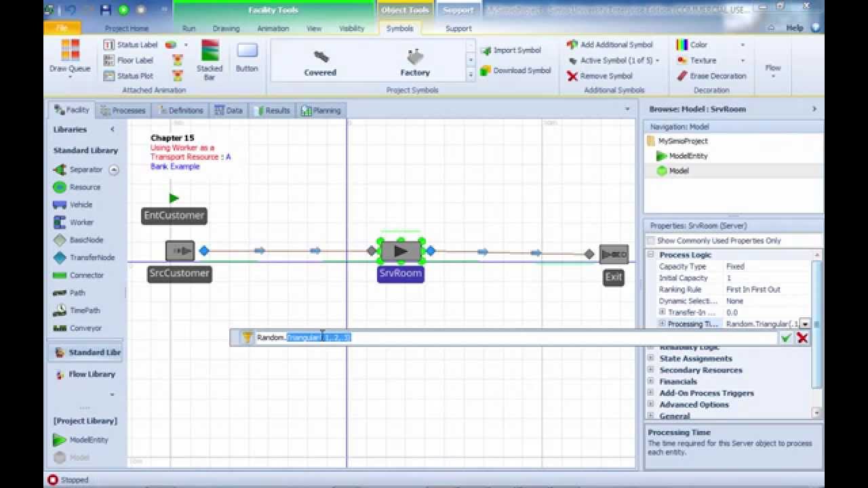The height and width of the screenshot is (488, 868).
Task: Select TimePath in Standard Library
Action: pos(77,310)
